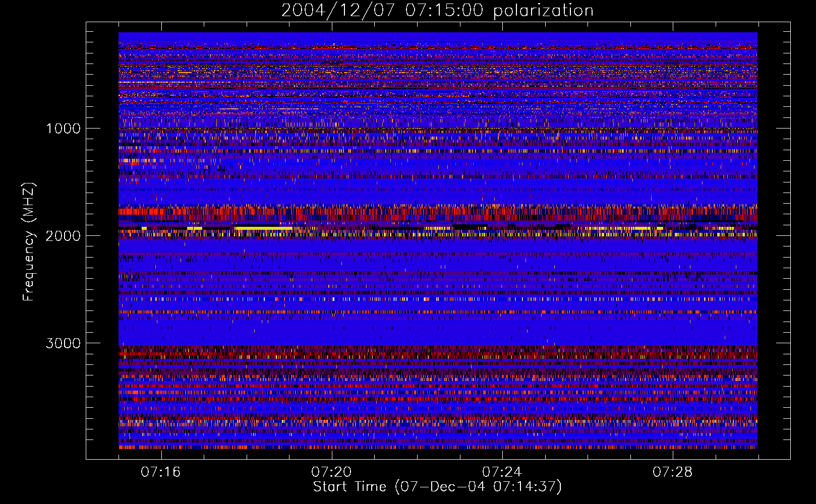Click the 1000 frequency tick label
Image resolution: width=816 pixels, height=504 pixels.
(63, 129)
